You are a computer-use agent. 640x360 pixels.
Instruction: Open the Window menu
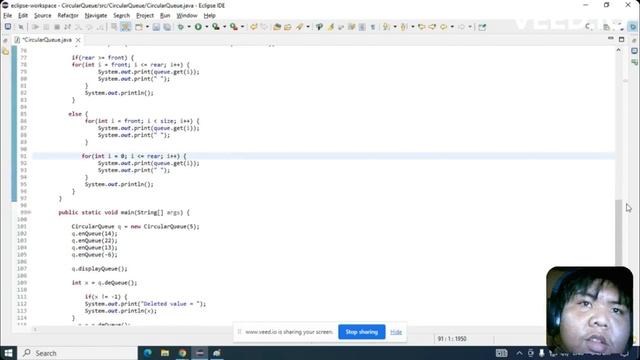coord(187,16)
